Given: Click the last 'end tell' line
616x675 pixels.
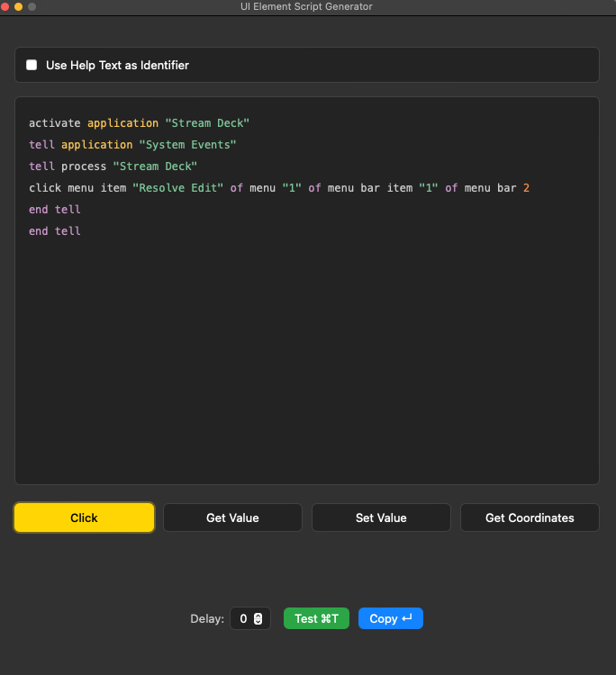Looking at the screenshot, I should (55, 230).
